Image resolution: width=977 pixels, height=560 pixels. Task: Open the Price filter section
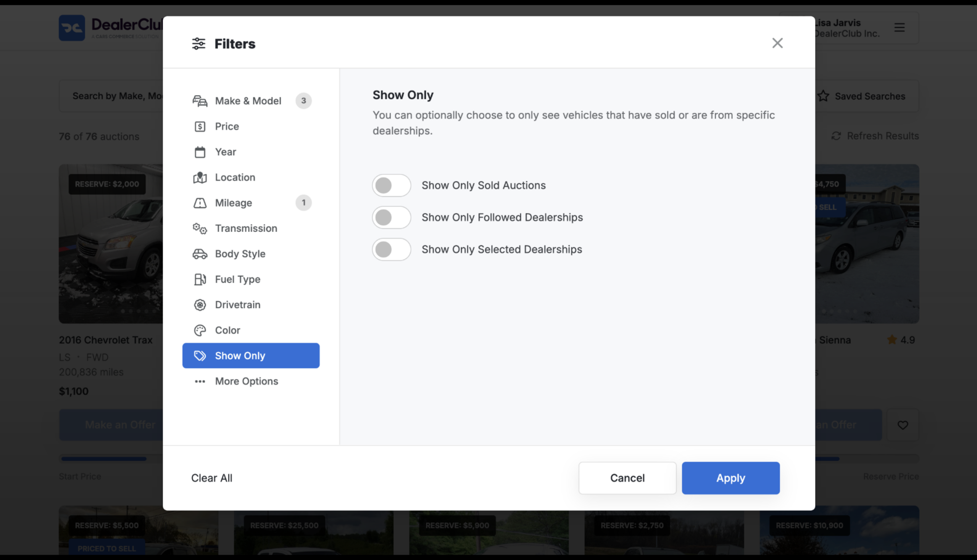251,126
